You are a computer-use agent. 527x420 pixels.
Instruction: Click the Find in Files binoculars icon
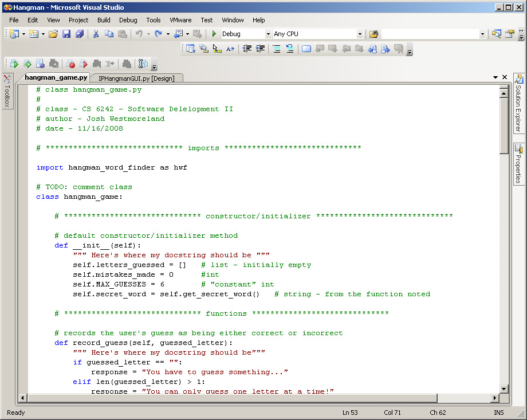point(373,34)
